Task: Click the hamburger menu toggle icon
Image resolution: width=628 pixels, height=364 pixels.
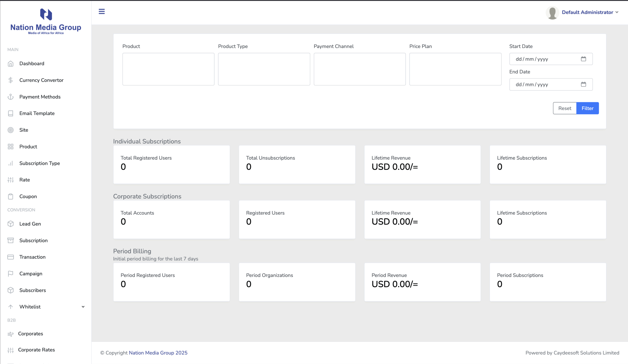Action: (102, 12)
